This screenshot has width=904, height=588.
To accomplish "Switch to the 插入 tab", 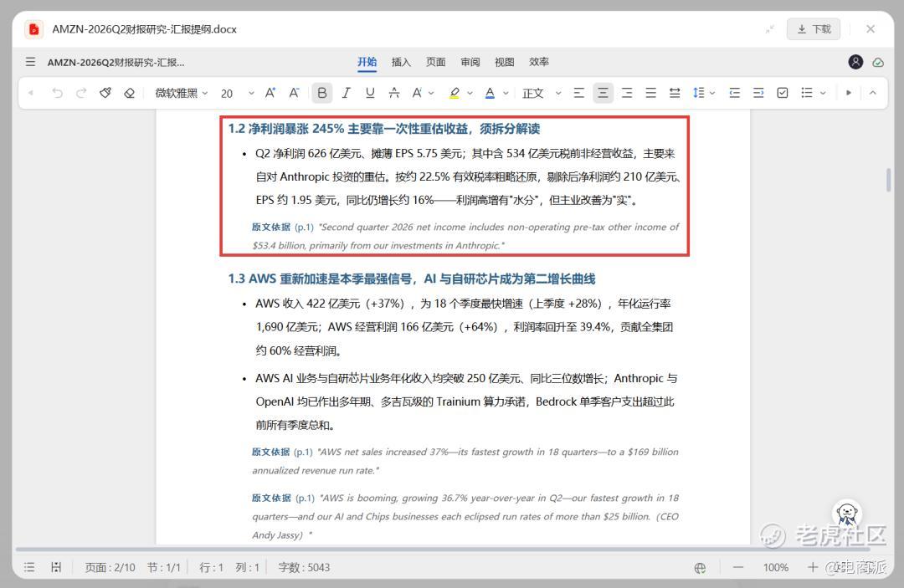I will [x=401, y=62].
